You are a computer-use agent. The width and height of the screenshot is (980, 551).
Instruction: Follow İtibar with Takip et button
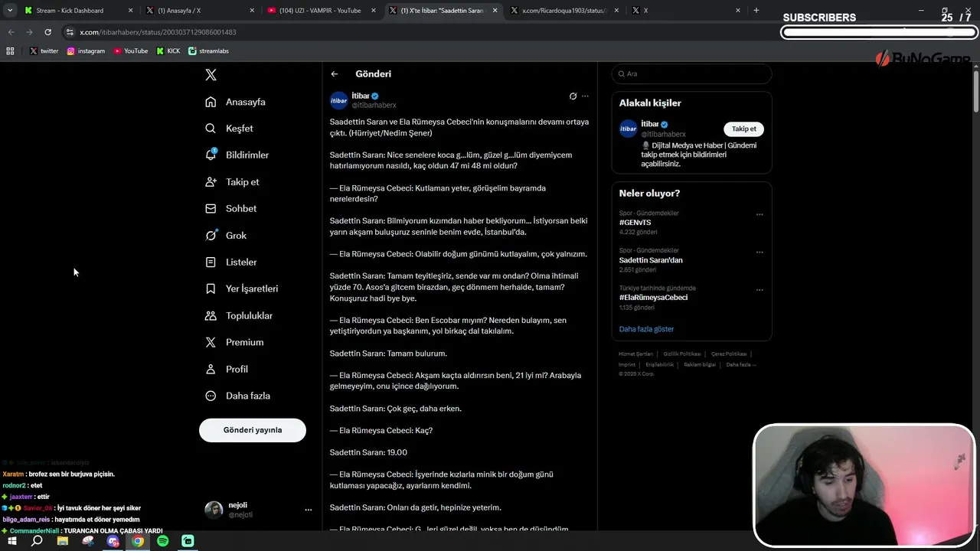tap(744, 129)
